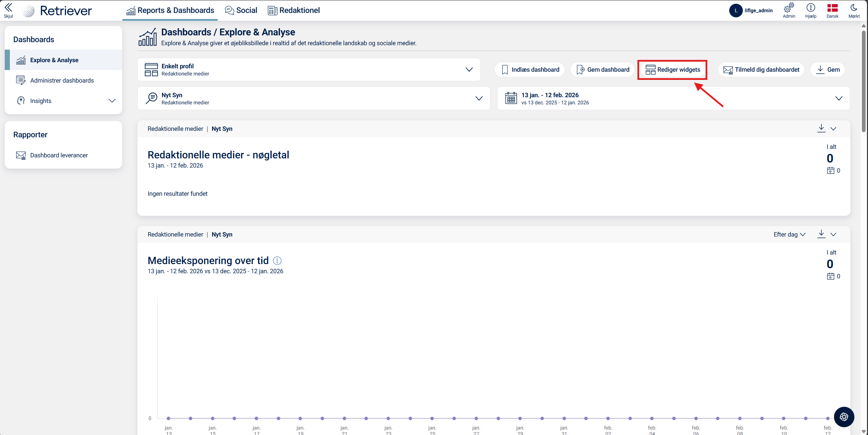Download the nøgletal widget

821,128
